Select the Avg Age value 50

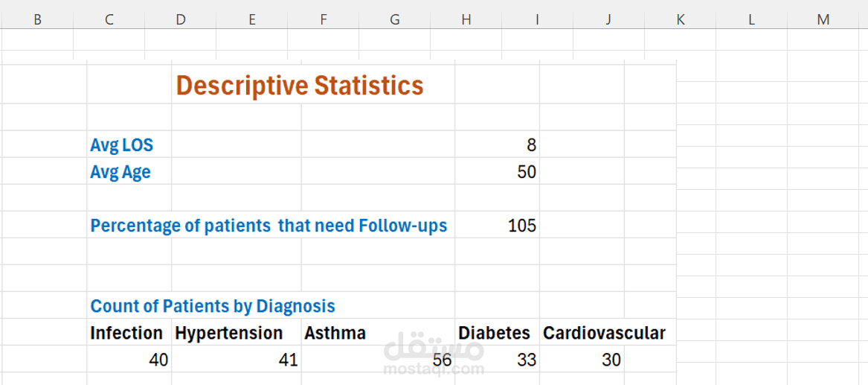[x=497, y=172]
